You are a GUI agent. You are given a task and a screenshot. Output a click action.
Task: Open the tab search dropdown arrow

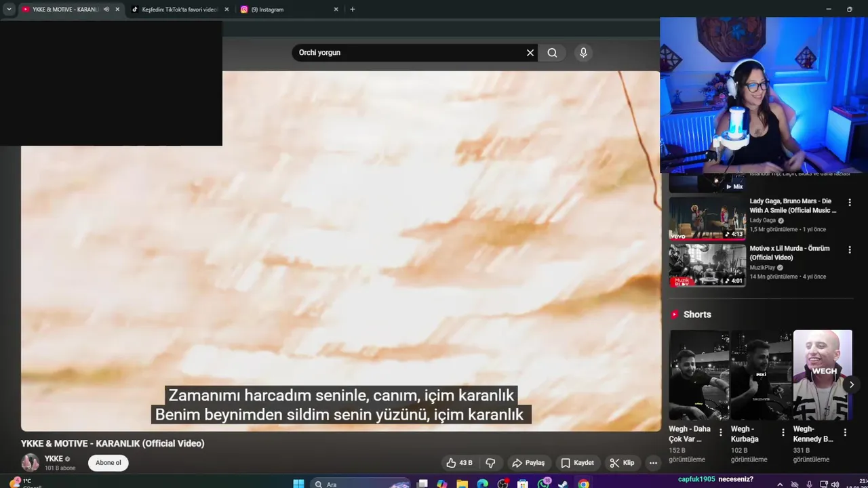[x=9, y=9]
